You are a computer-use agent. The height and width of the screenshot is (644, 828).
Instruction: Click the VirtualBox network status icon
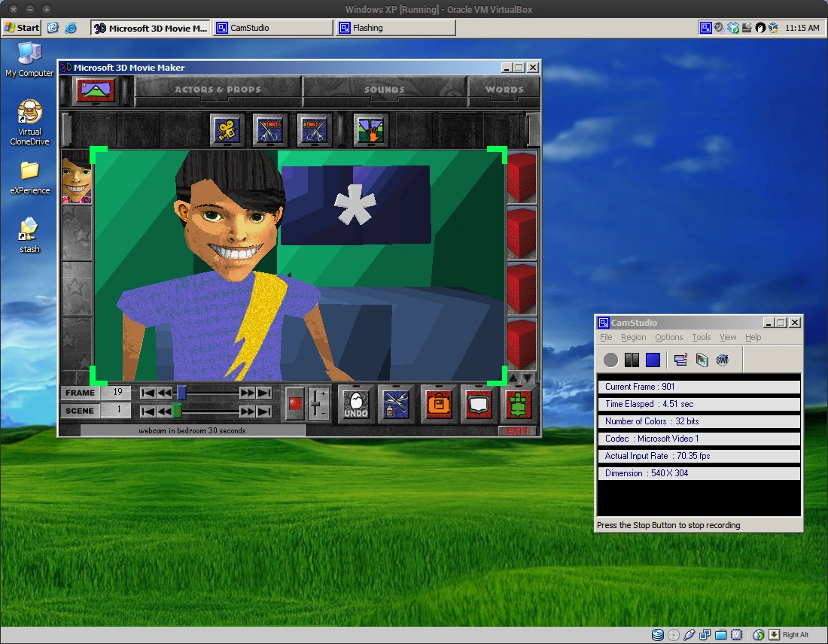(x=705, y=634)
